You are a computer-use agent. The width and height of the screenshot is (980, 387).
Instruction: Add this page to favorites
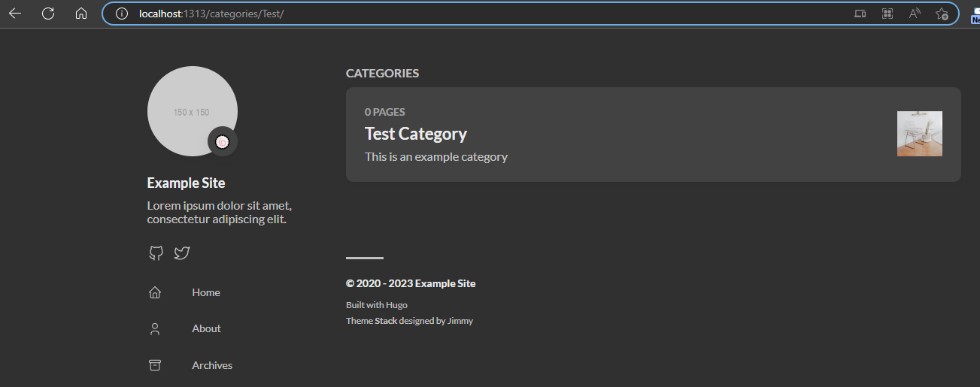tap(942, 14)
